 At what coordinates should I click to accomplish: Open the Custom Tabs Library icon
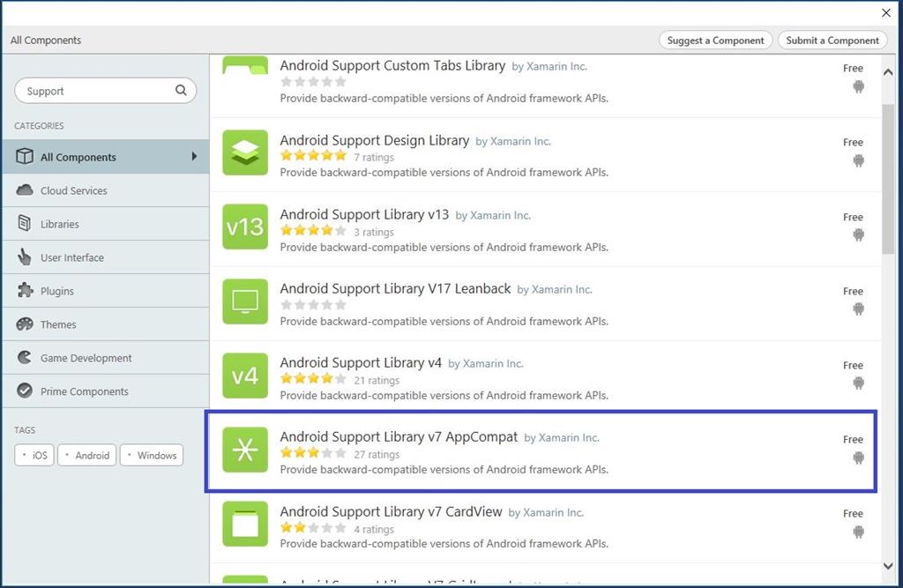click(x=245, y=65)
